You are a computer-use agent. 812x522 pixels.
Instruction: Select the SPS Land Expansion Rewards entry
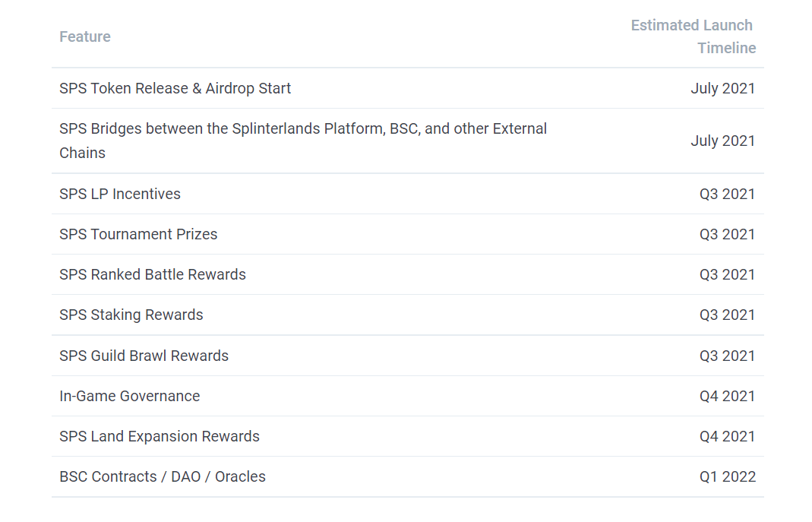tap(160, 436)
